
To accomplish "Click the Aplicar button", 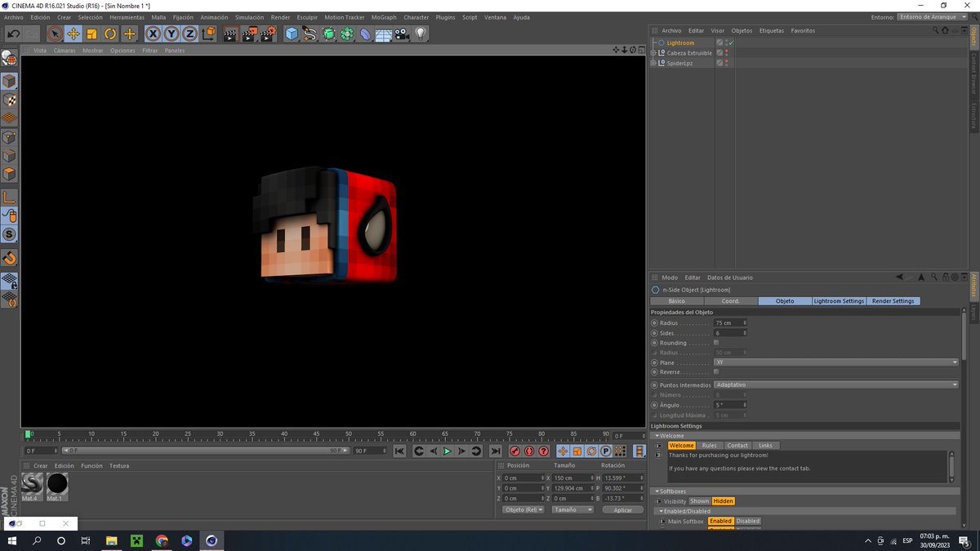I will coord(622,509).
